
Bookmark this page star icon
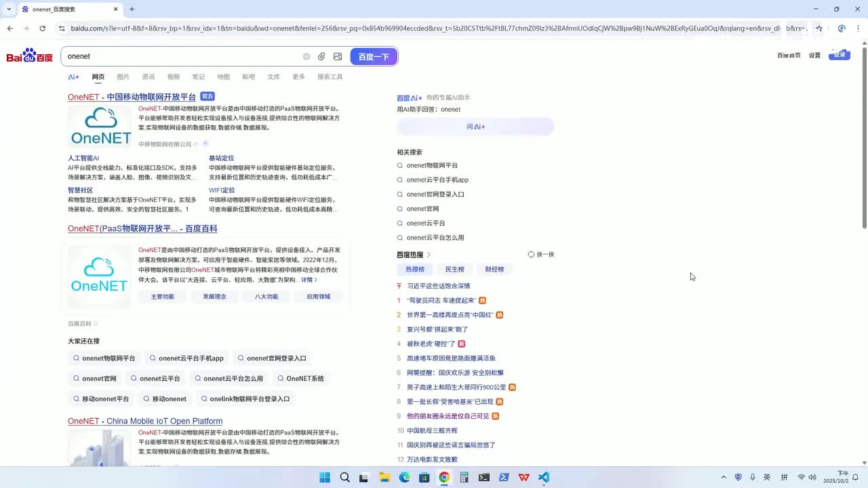pos(819,28)
